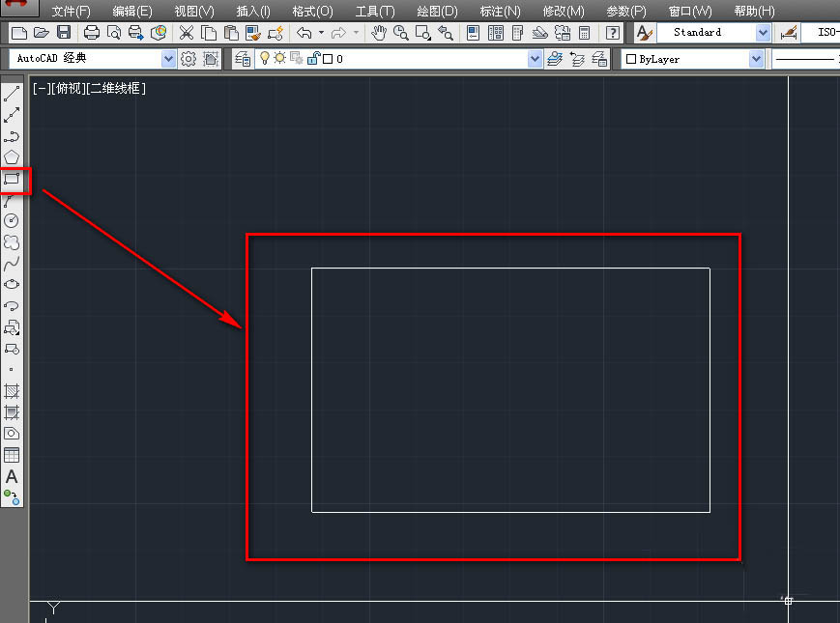
Task: Toggle layer lock padlock icon
Action: [313, 59]
